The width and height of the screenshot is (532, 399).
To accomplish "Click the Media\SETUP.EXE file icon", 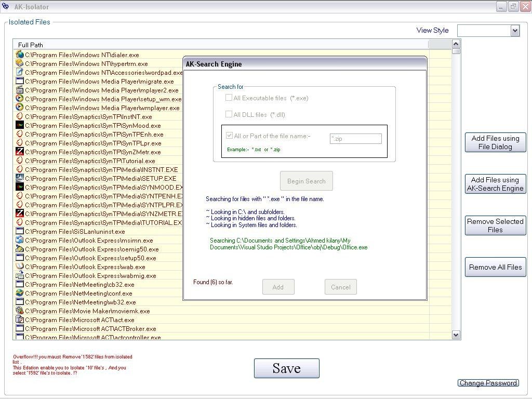I will 20,178.
